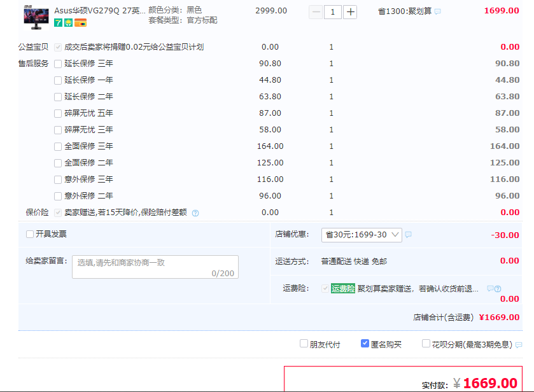
Task: Click 164.00 unit price of 全面保修 三年
Action: (x=270, y=146)
